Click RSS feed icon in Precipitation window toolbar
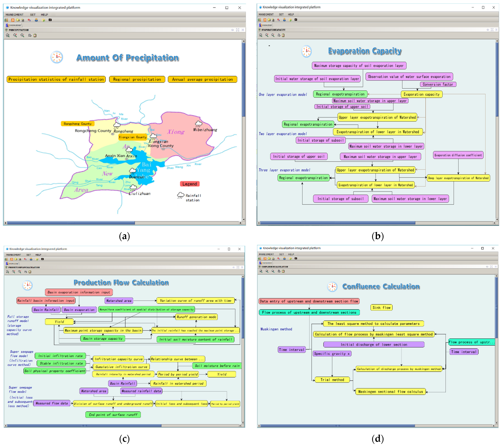503x448 pixels. [13, 20]
